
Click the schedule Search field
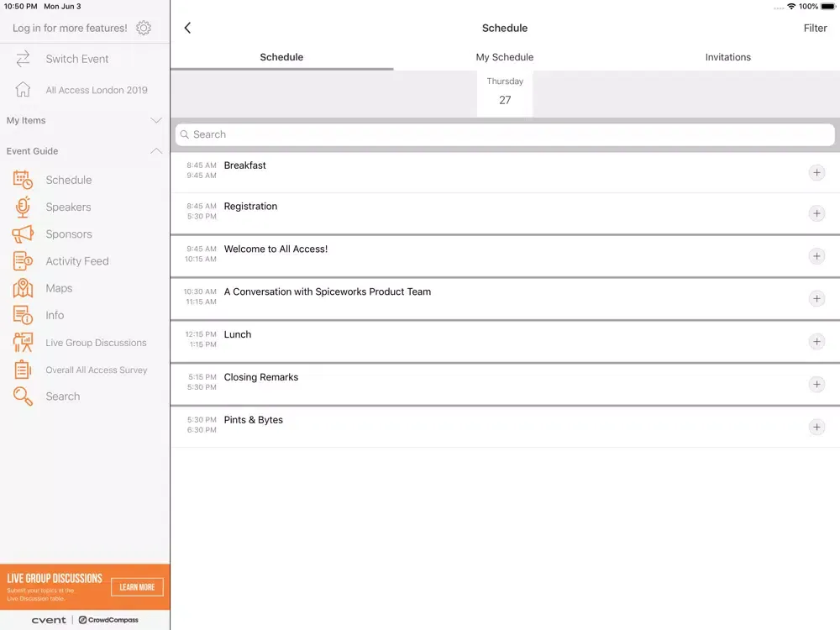[505, 134]
